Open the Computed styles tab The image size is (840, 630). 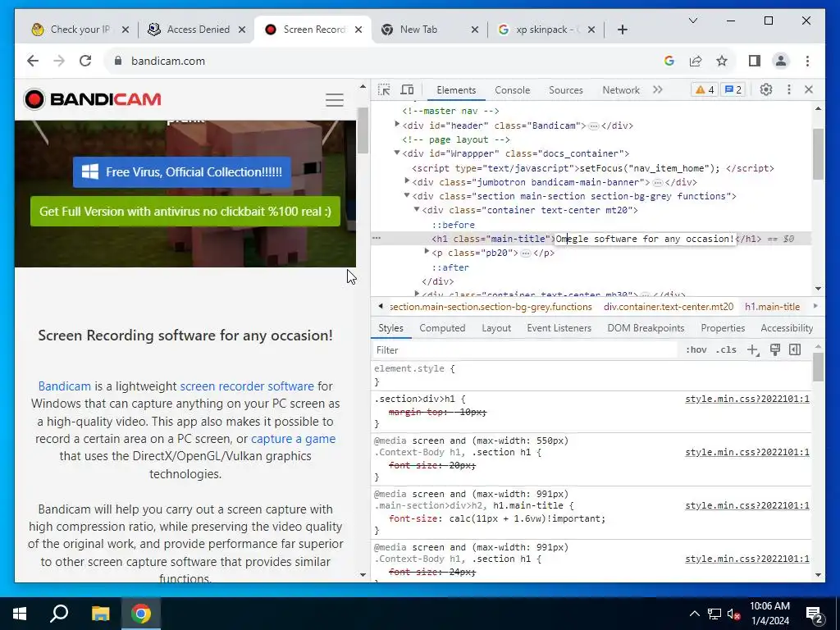pos(442,328)
